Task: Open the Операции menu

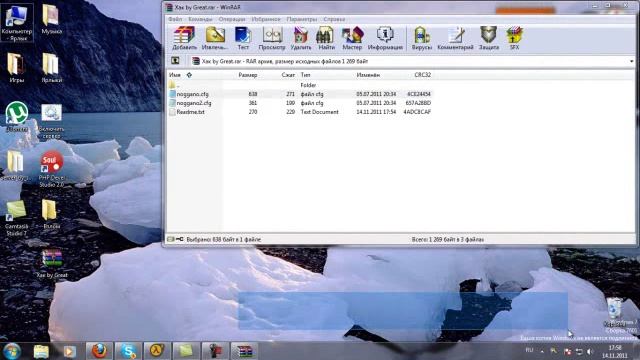Action: pos(232,19)
